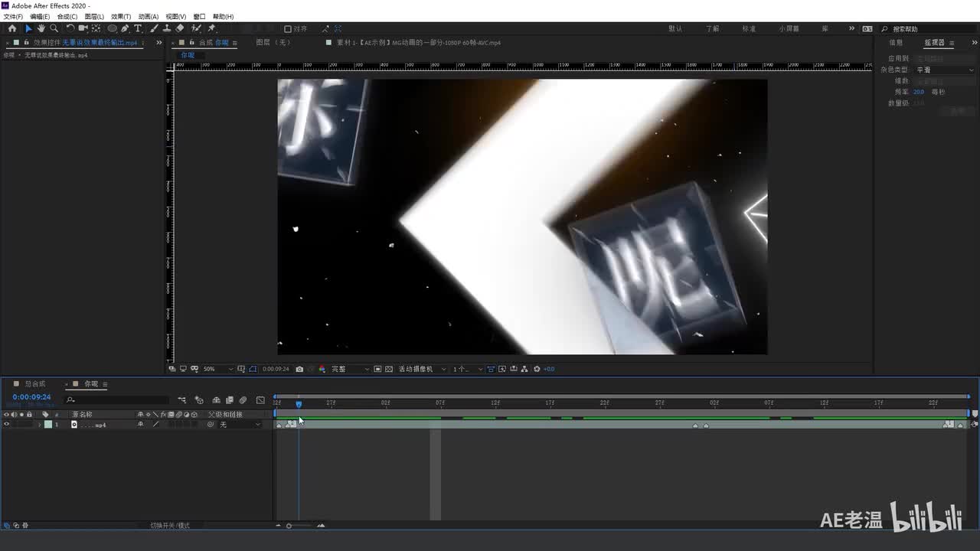This screenshot has width=980, height=551.
Task: Select the Hand tool
Action: point(41,28)
